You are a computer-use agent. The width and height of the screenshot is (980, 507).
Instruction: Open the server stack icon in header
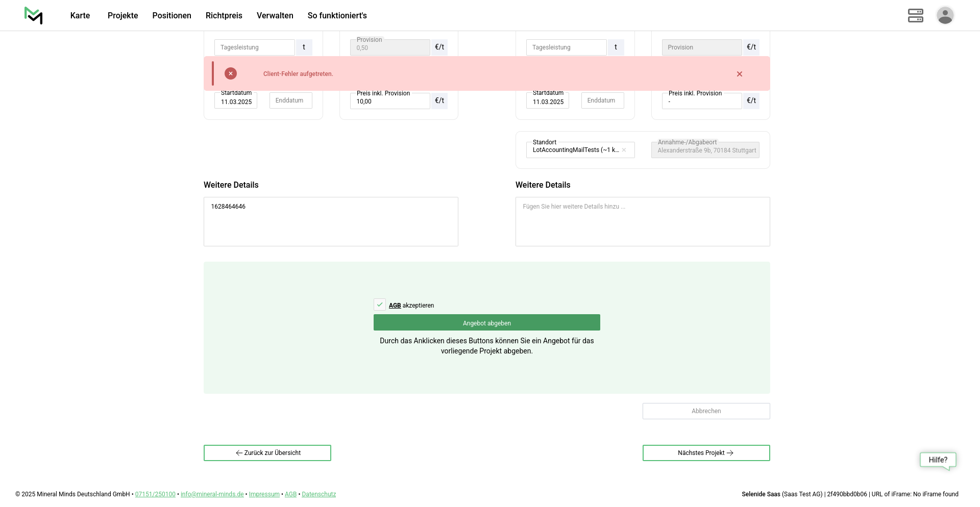[x=915, y=15]
